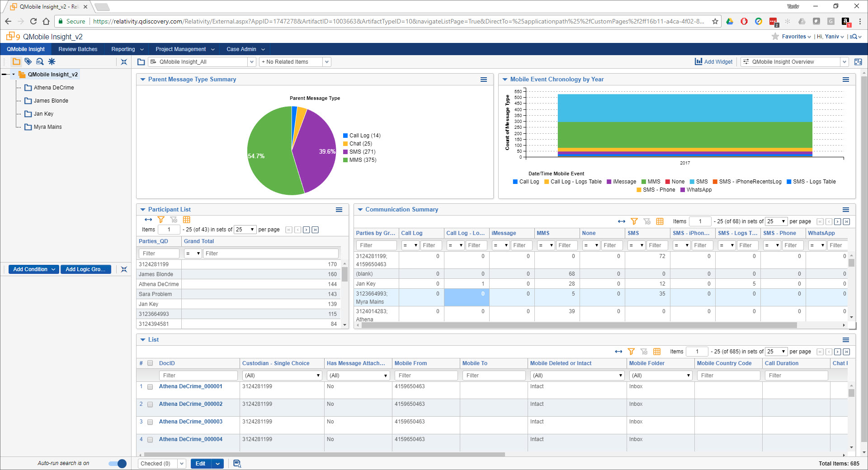Check the row checkbox for Athena DeCrime_000001
868x470 pixels.
point(150,386)
